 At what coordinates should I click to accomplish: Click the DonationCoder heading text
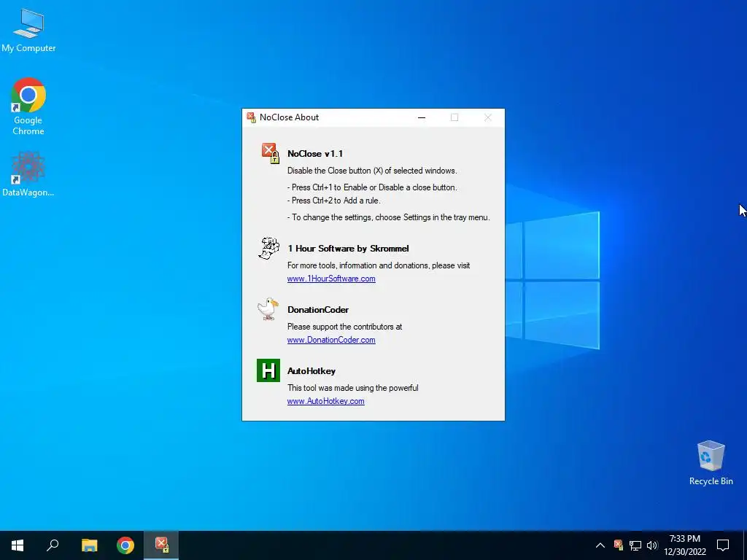(x=318, y=309)
